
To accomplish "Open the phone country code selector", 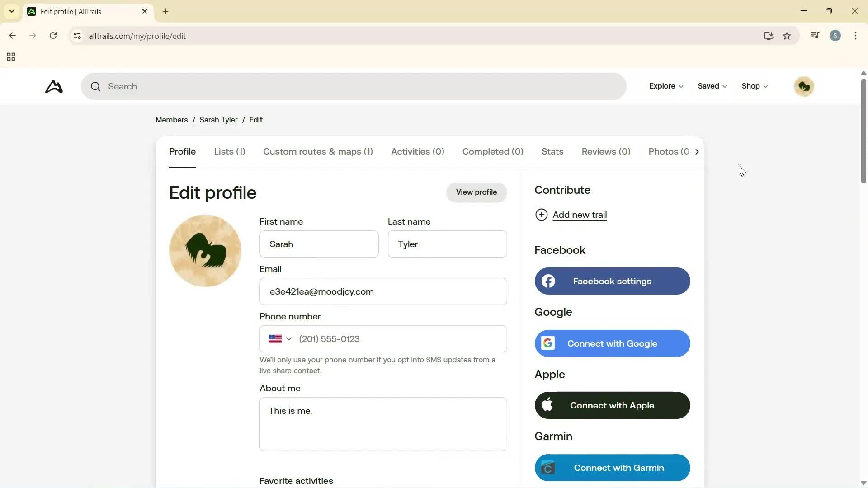I will [280, 338].
